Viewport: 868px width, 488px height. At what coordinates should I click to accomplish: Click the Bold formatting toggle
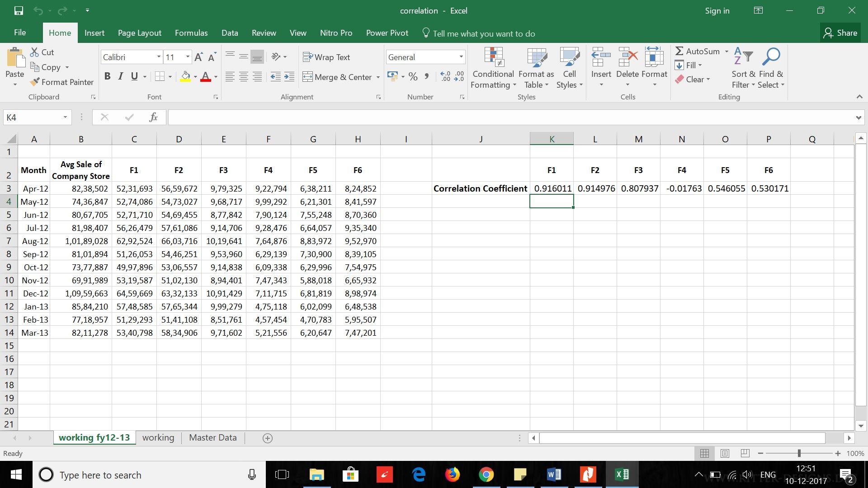coord(107,76)
